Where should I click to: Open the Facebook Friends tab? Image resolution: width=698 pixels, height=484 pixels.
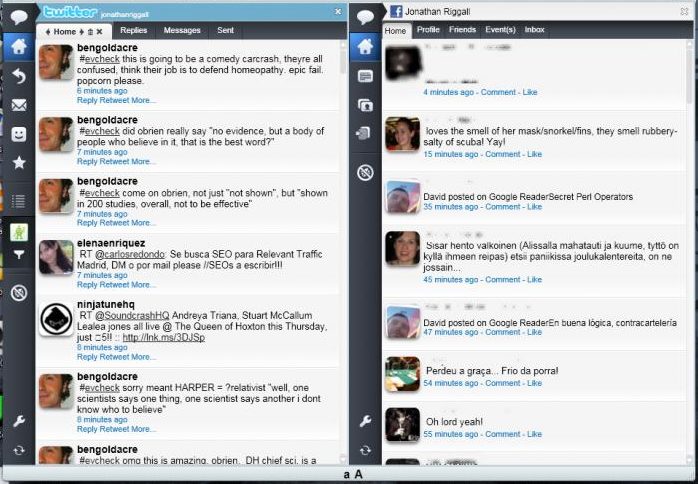click(462, 30)
